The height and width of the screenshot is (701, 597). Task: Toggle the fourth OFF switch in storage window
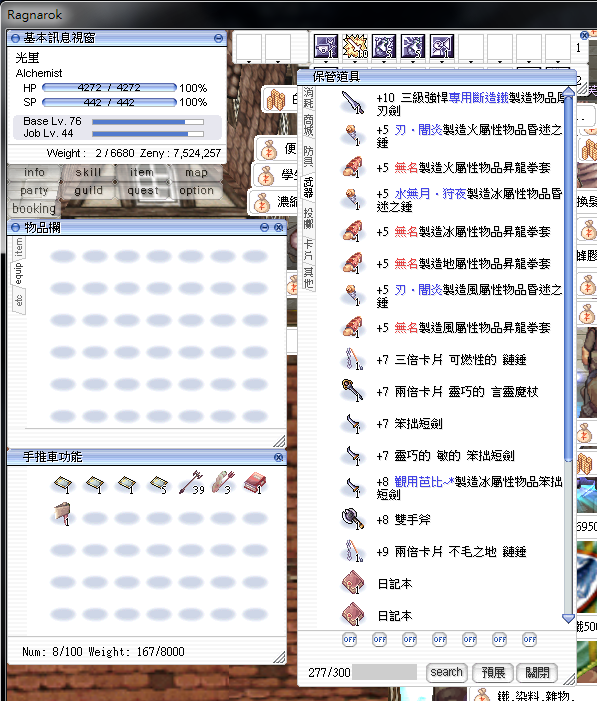pyautogui.click(x=440, y=639)
